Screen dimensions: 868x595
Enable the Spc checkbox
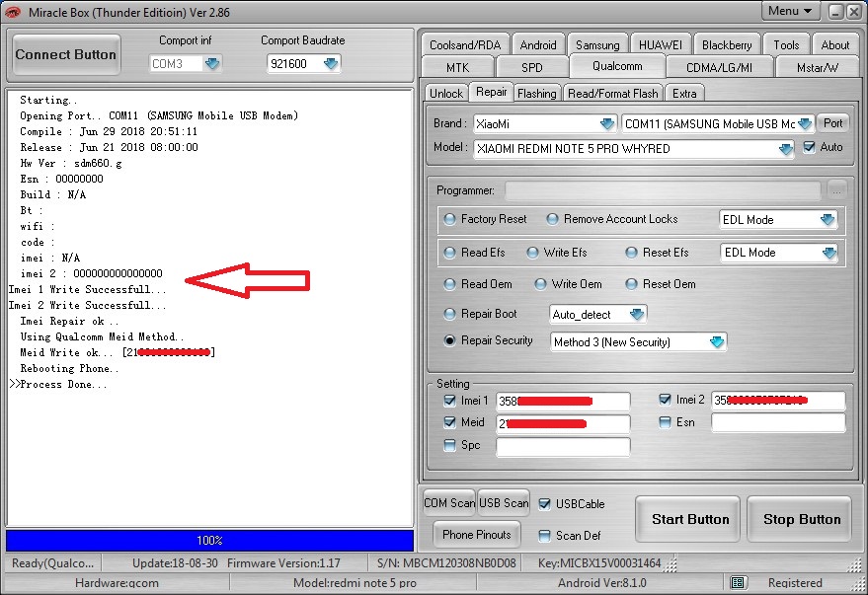click(x=449, y=445)
